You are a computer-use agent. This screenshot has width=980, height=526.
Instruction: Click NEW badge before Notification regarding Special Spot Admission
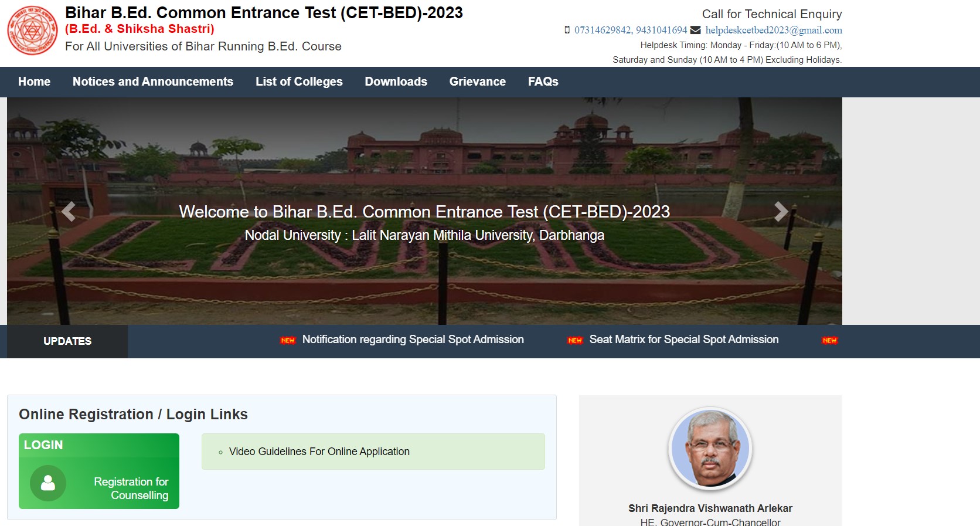coord(288,340)
